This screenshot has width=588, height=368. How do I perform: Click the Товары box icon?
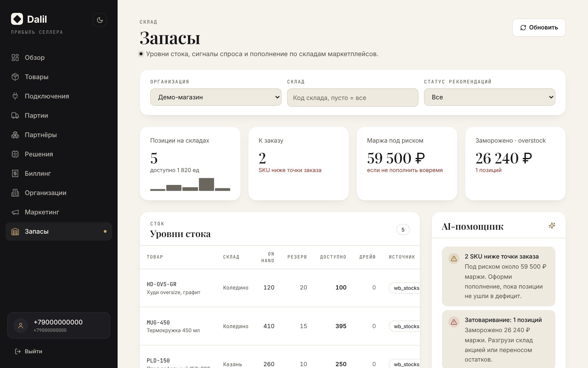[x=15, y=77]
